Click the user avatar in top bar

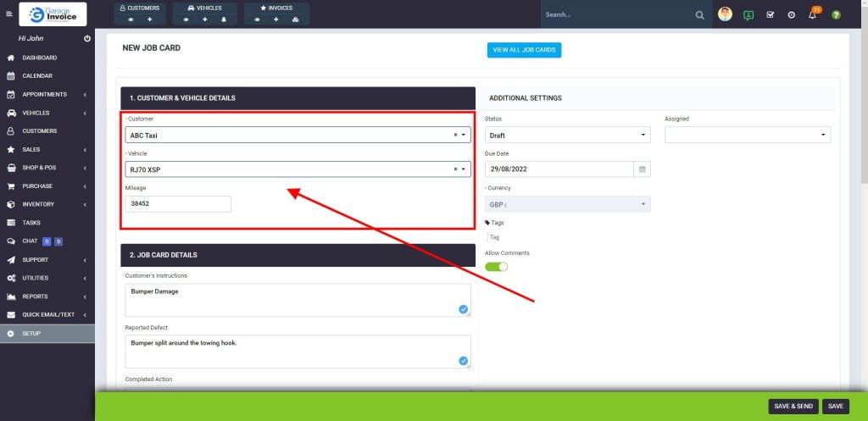(x=725, y=14)
